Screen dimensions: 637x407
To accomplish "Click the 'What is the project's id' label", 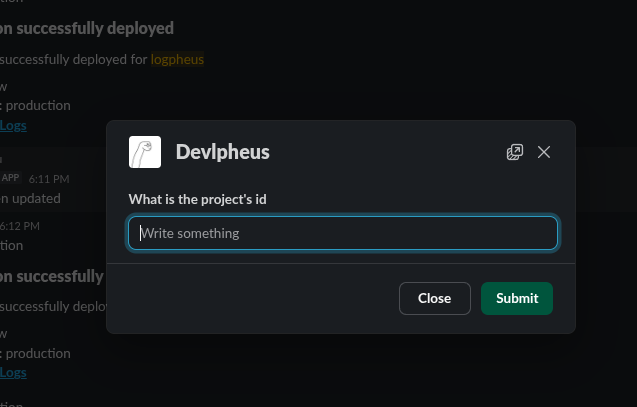I will (211, 199).
